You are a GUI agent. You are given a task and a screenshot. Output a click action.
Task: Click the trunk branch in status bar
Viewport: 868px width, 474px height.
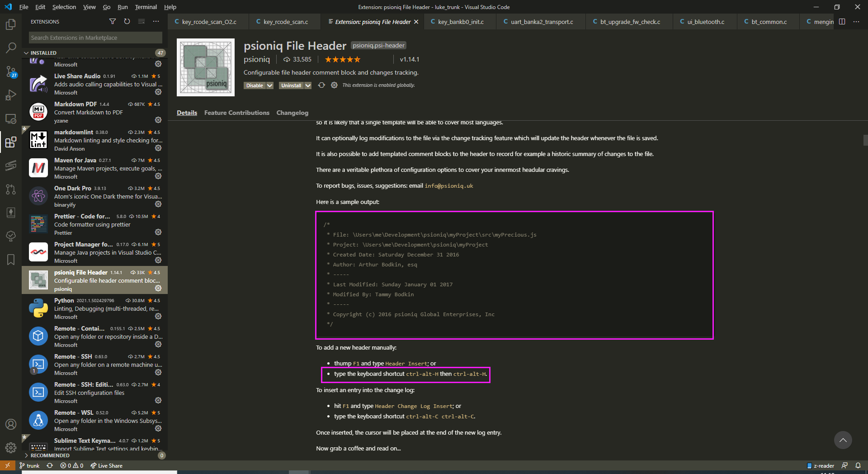click(x=29, y=465)
